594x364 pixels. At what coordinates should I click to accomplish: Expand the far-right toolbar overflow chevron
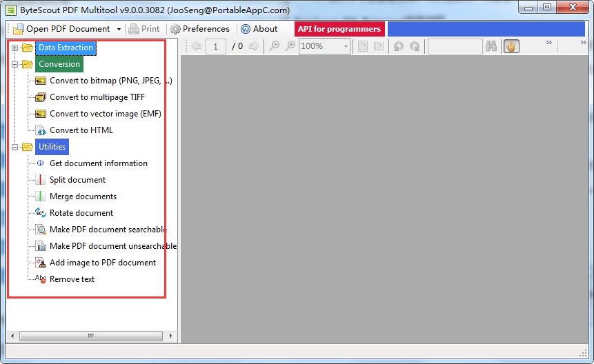coord(584,42)
